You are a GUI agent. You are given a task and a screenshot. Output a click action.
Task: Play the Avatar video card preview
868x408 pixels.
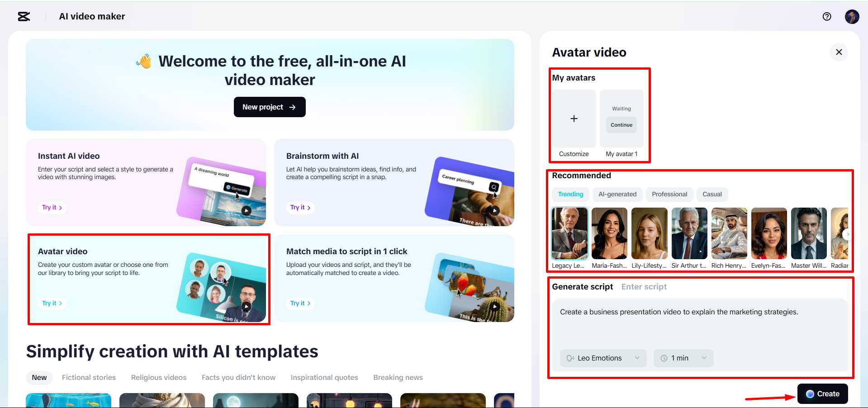[x=246, y=306]
